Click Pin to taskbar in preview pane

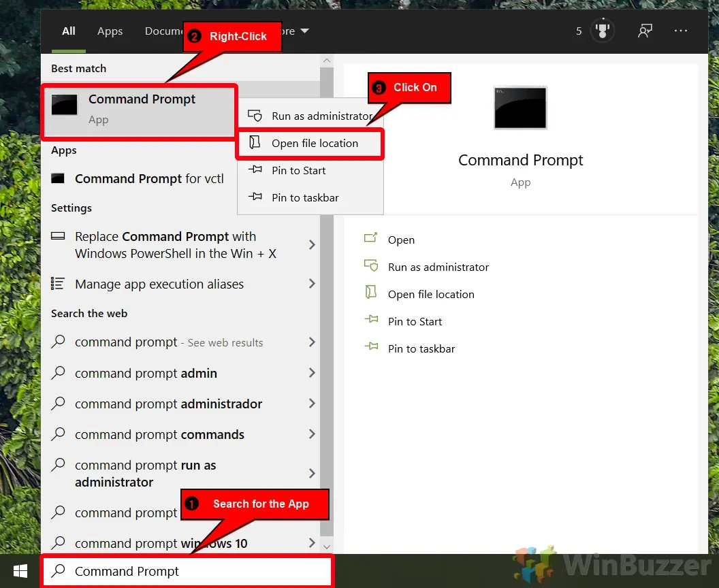pyautogui.click(x=421, y=348)
